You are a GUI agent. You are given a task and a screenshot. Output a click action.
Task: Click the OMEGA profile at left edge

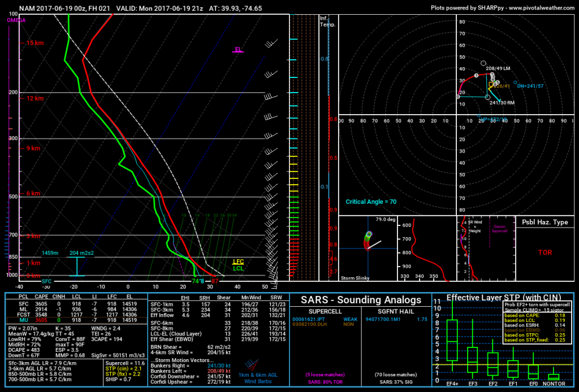point(9,147)
